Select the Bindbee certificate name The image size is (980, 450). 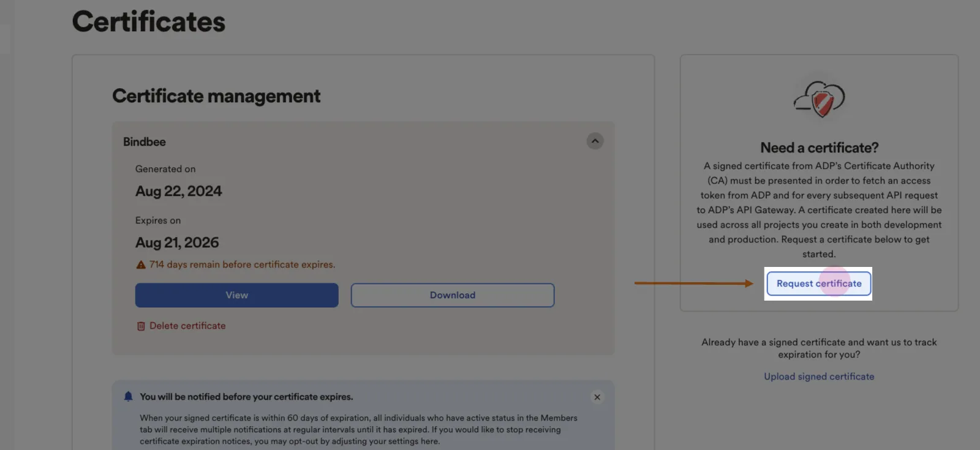click(x=145, y=142)
